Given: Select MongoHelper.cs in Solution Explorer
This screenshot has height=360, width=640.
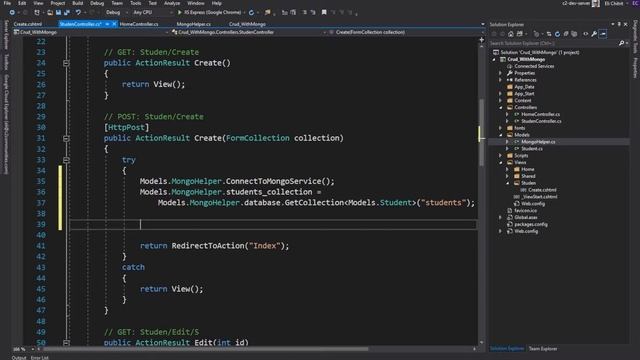Looking at the screenshot, I should click(x=538, y=142).
